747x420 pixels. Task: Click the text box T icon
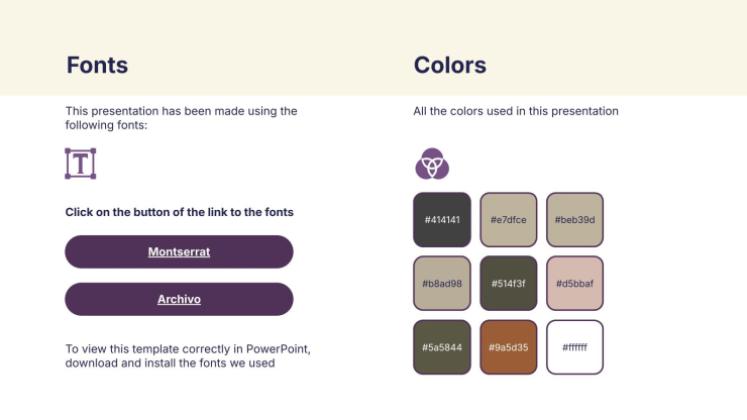pyautogui.click(x=81, y=163)
